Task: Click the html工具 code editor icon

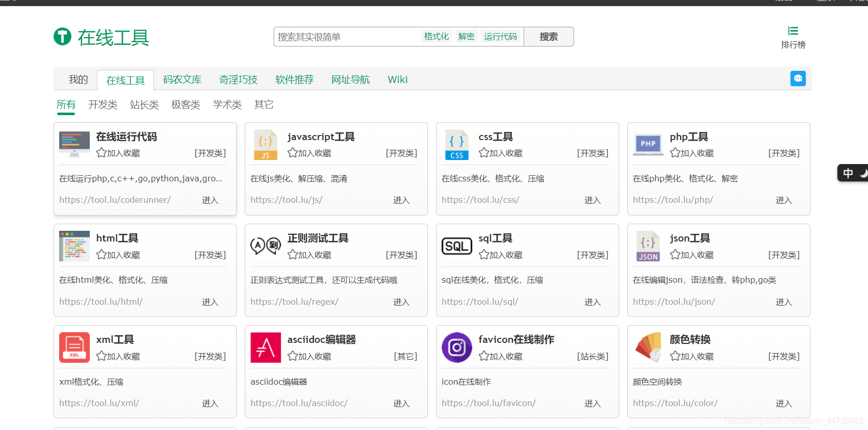Action: [x=74, y=246]
